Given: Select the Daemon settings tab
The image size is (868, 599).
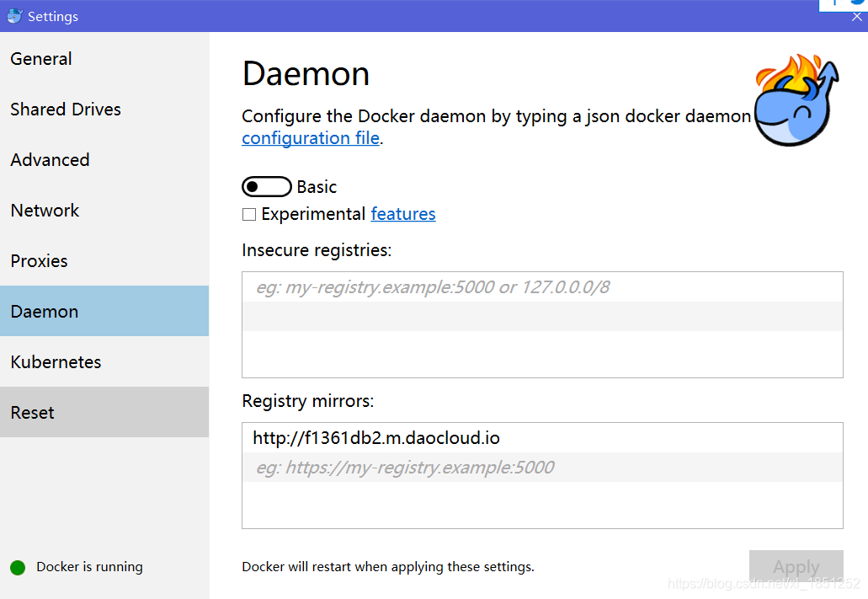Looking at the screenshot, I should tap(104, 311).
